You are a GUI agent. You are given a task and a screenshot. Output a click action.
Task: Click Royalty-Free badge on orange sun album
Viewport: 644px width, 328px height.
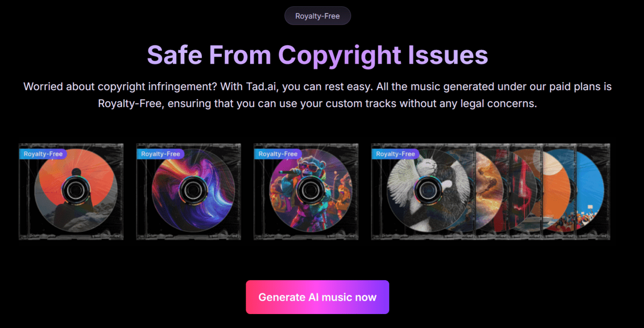[43, 154]
